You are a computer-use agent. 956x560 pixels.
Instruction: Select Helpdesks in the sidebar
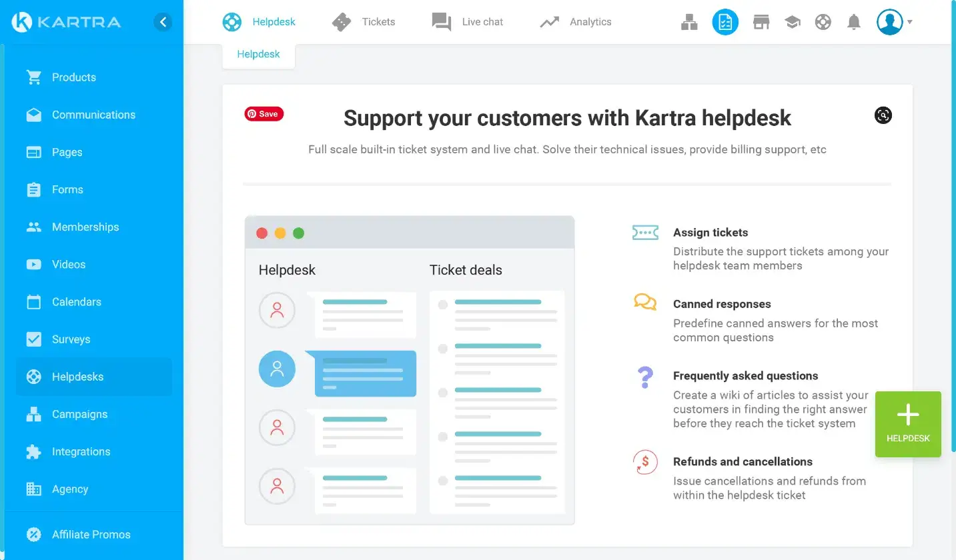click(93, 377)
